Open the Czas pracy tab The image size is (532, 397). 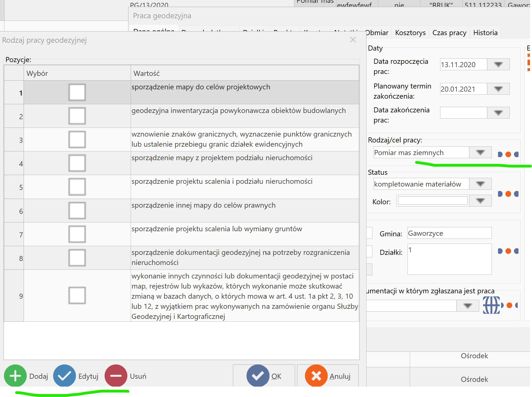click(x=449, y=33)
